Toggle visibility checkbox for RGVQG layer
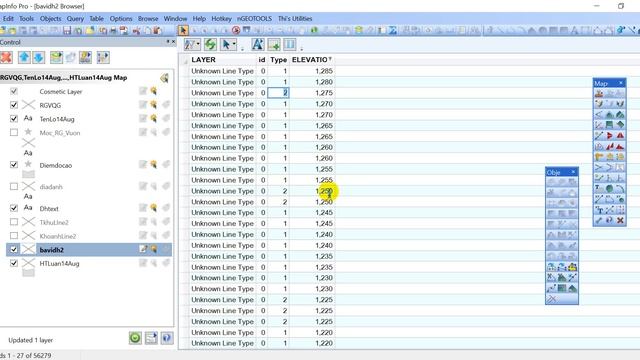 coord(14,105)
